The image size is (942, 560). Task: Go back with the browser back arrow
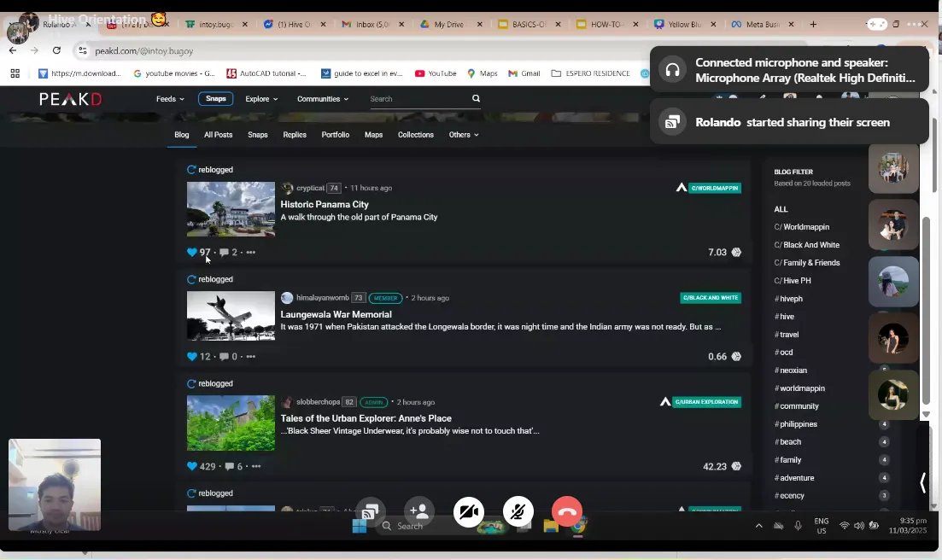(13, 51)
